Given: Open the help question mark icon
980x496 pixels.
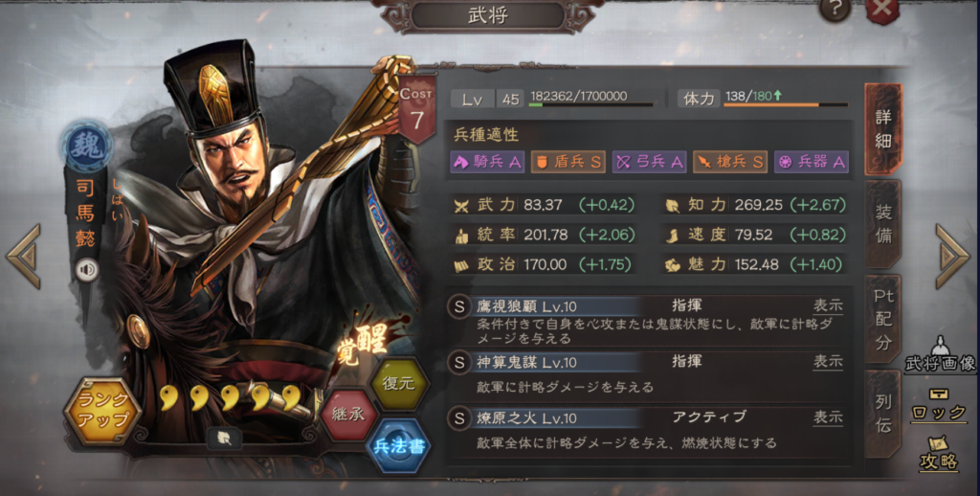Looking at the screenshot, I should coord(835,10).
